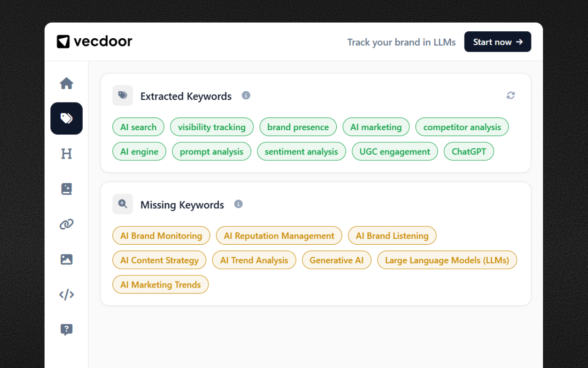Click the competitor analysis keyword tag
This screenshot has width=588, height=368.
click(x=462, y=126)
